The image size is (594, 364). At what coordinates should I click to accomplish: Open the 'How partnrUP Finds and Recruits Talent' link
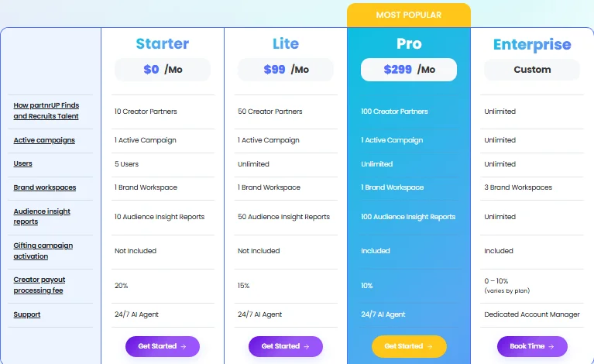pyautogui.click(x=46, y=111)
